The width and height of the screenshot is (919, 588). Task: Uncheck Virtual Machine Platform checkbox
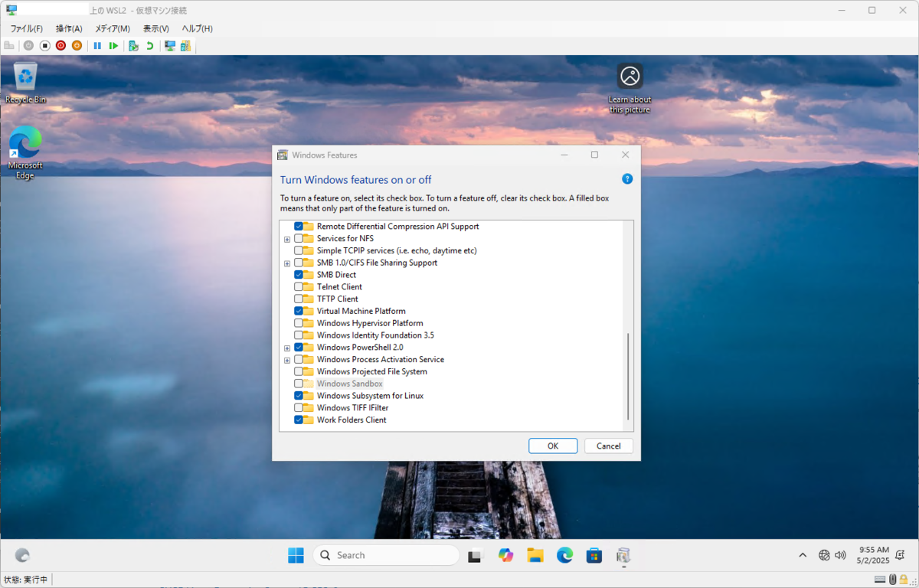[x=299, y=311]
